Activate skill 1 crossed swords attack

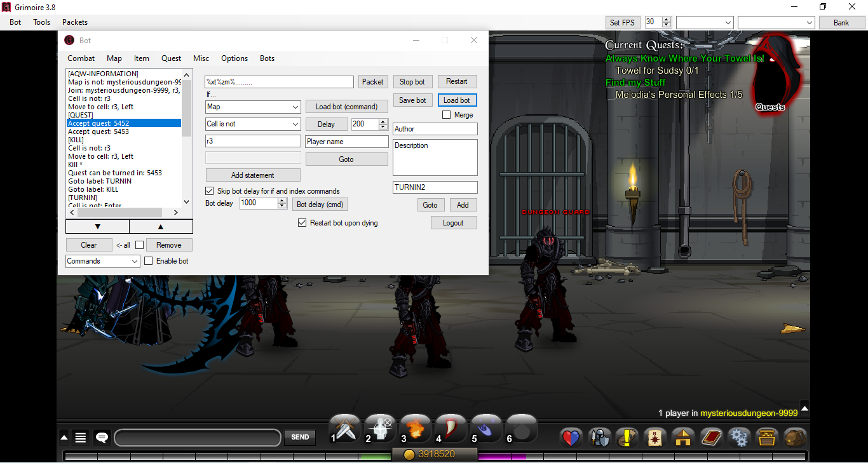344,428
